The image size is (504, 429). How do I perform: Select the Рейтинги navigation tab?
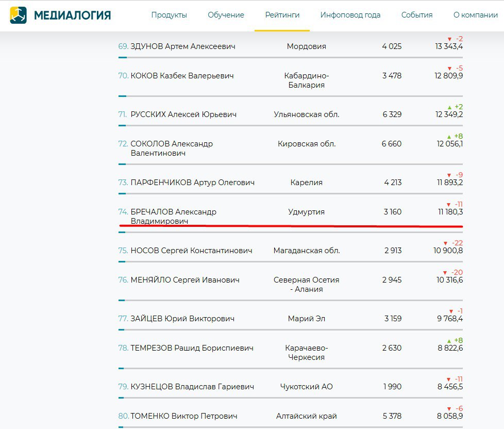tap(282, 15)
